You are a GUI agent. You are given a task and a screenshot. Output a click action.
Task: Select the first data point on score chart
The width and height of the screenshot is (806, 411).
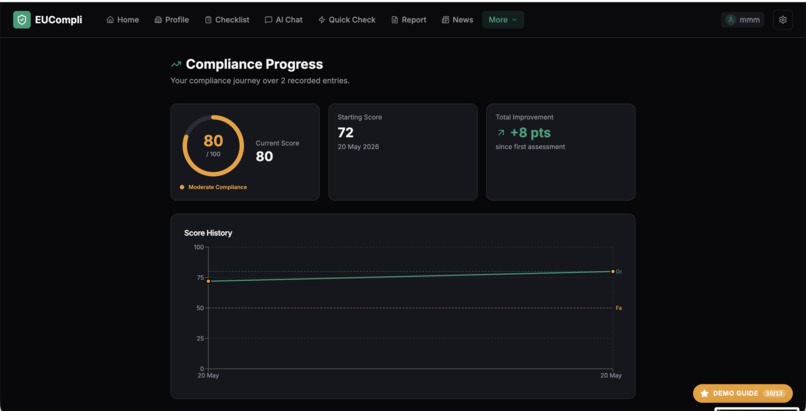[x=208, y=281]
